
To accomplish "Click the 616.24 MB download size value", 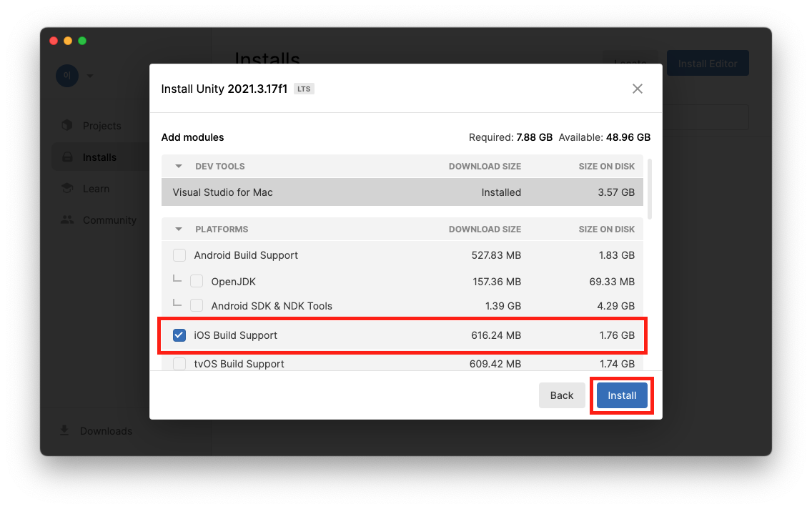I will (x=495, y=335).
